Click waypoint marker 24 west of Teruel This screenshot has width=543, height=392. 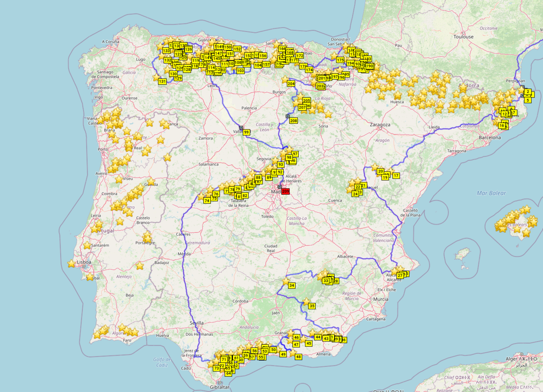(355, 194)
